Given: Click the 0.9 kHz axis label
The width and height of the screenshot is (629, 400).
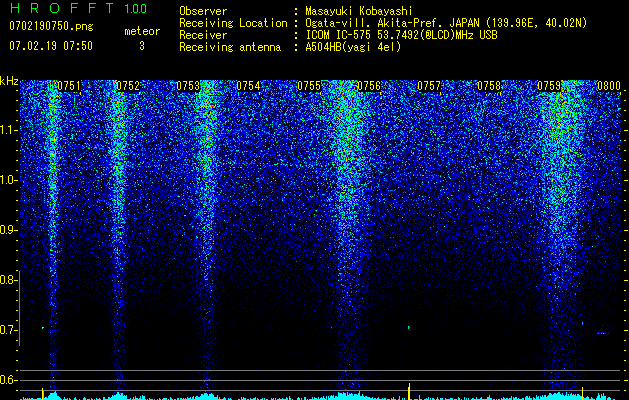Looking at the screenshot, I should pos(8,230).
